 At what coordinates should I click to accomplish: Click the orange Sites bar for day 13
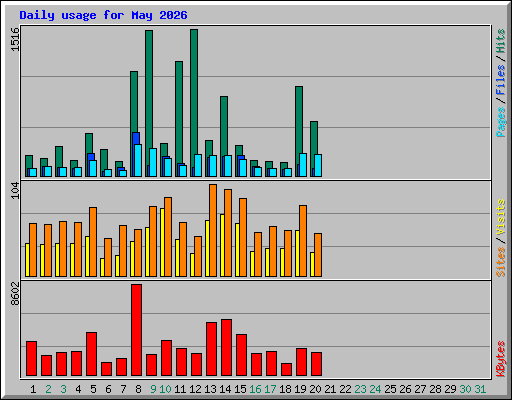213,230
